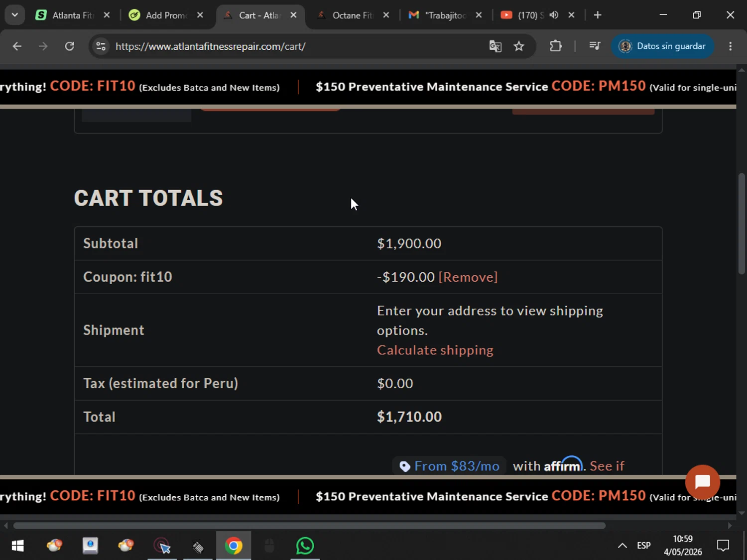Open a new browser tab

click(598, 15)
